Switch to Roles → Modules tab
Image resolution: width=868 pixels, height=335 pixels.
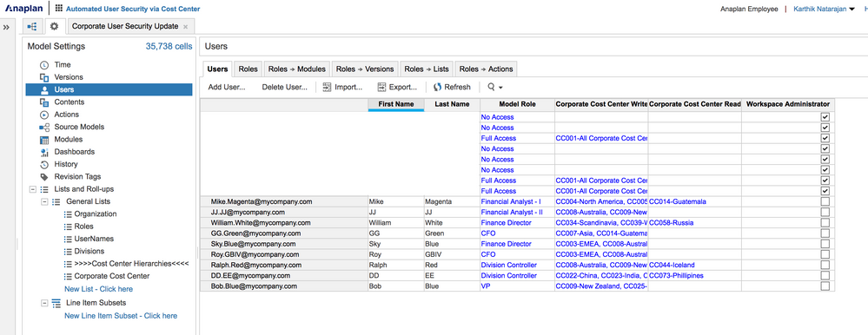tap(298, 69)
